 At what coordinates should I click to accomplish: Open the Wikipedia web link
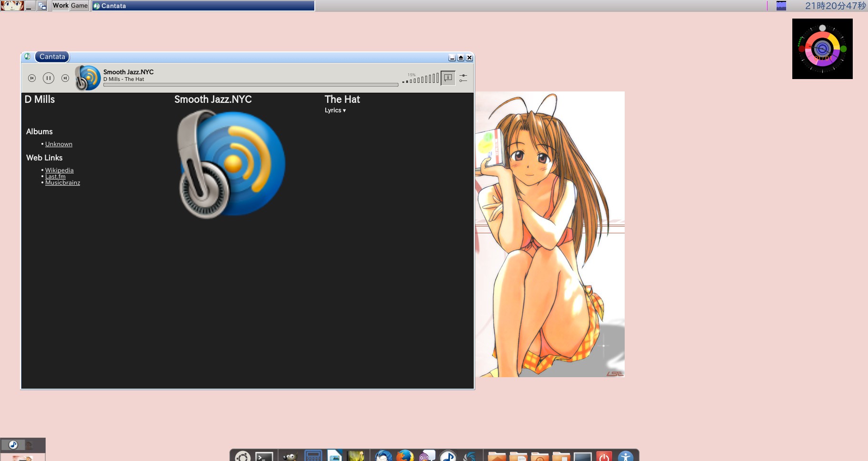click(59, 170)
